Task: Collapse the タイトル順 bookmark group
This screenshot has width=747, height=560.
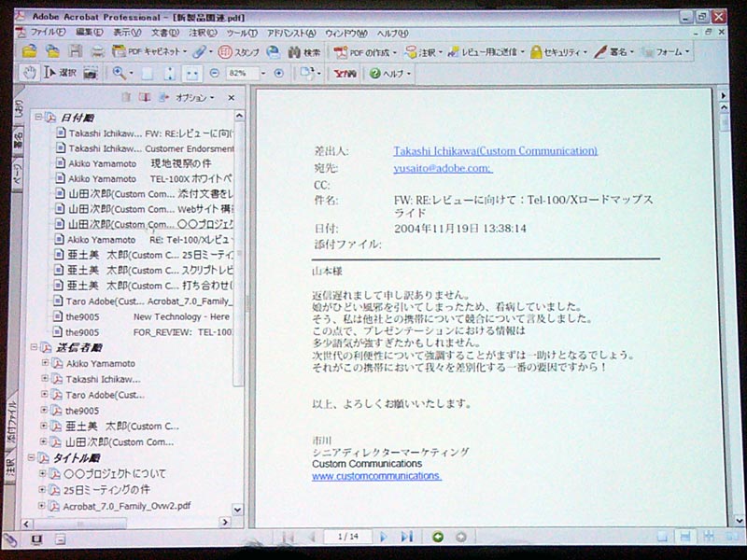Action: pyautogui.click(x=31, y=457)
